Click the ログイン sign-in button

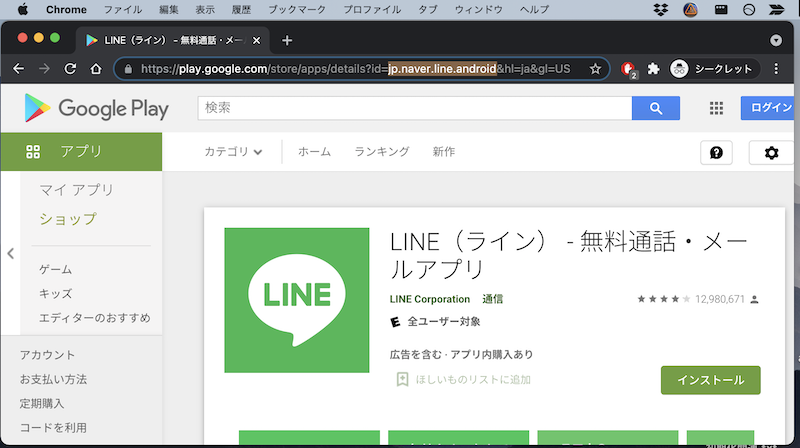771,109
